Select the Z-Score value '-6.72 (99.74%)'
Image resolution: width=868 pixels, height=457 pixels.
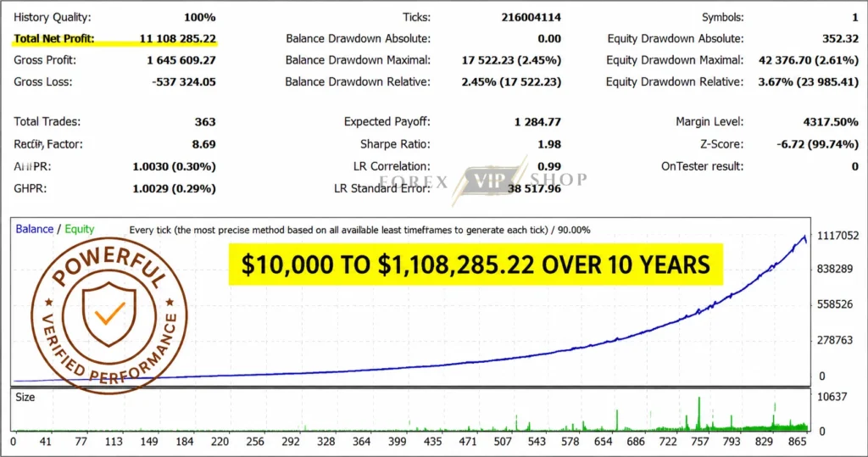pyautogui.click(x=818, y=144)
